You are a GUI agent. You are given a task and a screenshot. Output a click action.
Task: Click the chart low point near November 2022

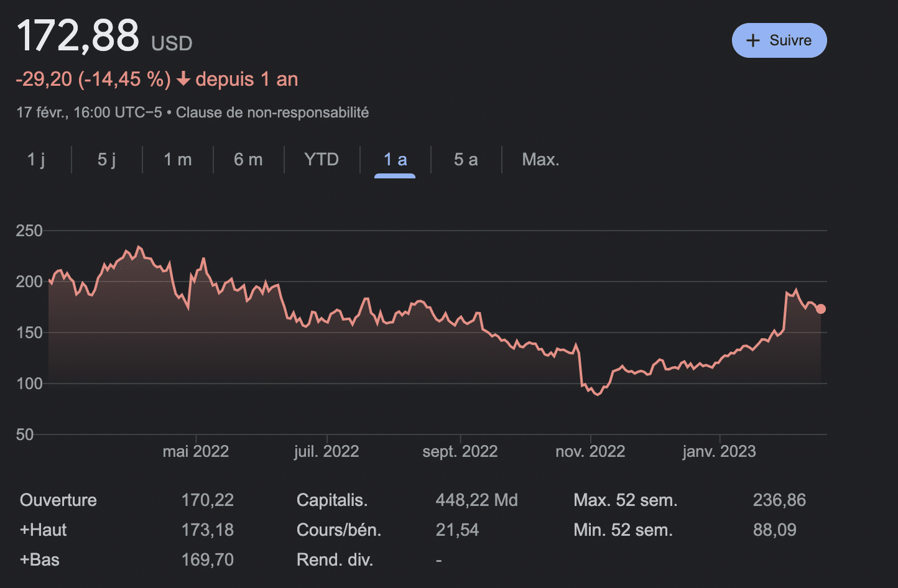click(597, 395)
